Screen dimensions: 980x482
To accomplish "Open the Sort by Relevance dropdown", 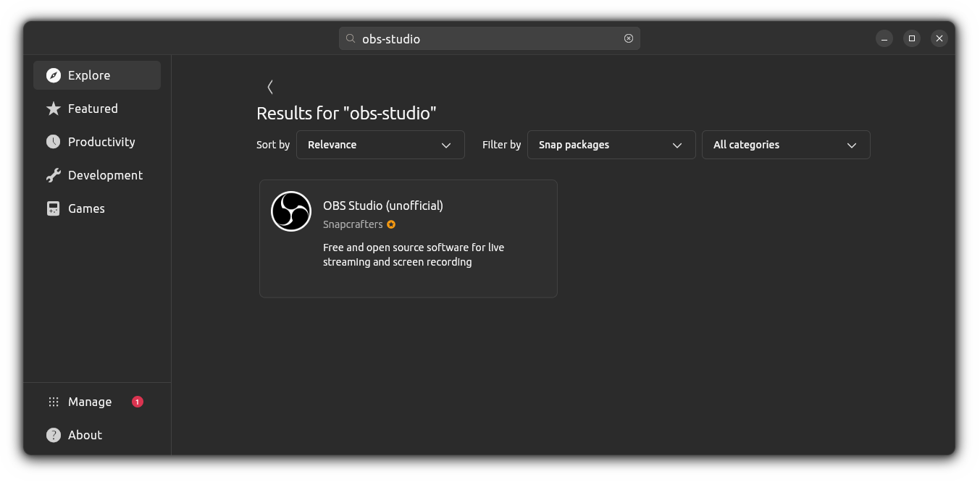I will point(380,145).
